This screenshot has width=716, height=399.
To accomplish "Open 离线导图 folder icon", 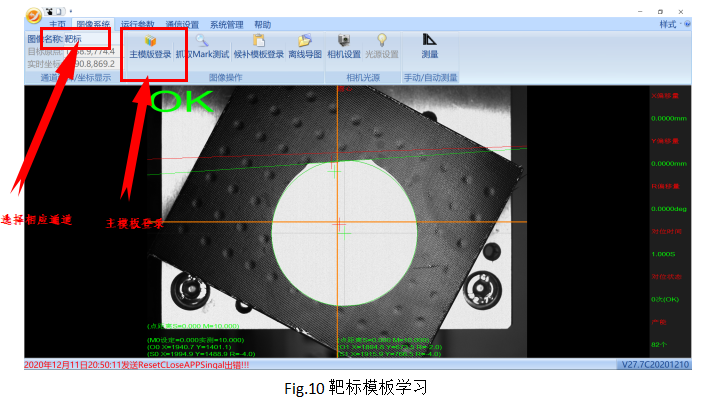I will [305, 41].
